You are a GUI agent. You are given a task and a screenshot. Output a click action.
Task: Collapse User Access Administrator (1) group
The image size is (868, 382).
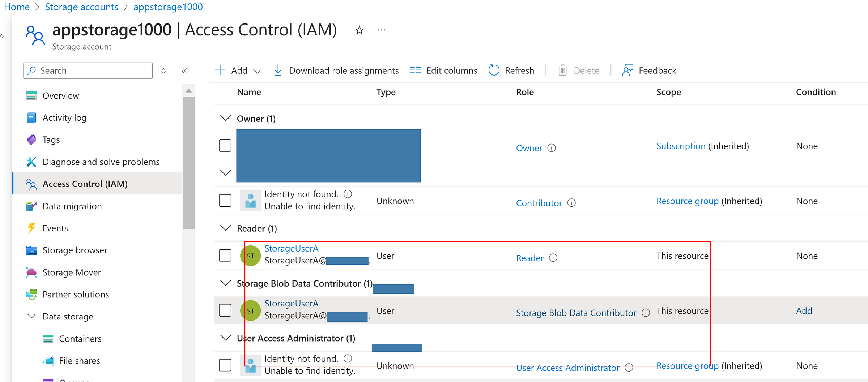[226, 338]
